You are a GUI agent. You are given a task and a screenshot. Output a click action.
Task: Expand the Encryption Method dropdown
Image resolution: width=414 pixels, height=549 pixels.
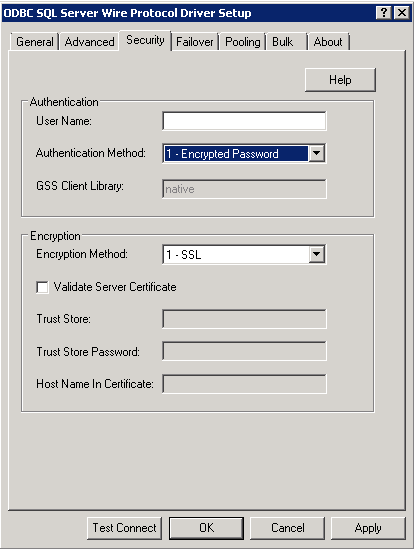[317, 254]
